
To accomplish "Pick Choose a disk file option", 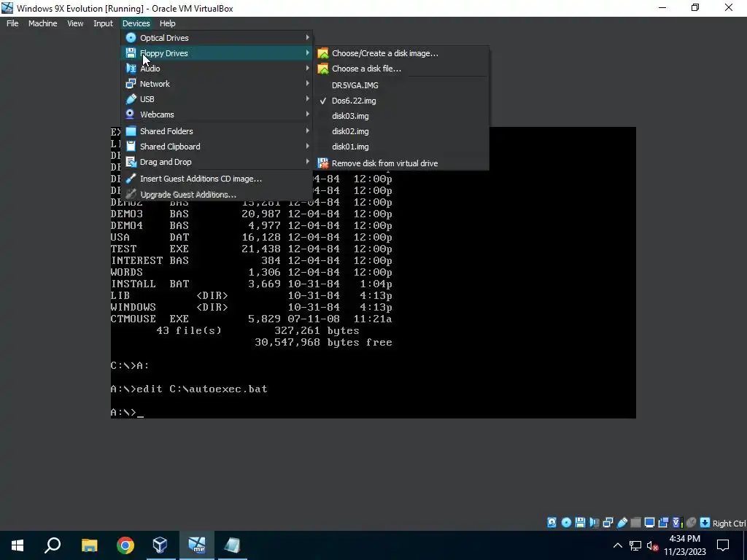I will coord(401,69).
